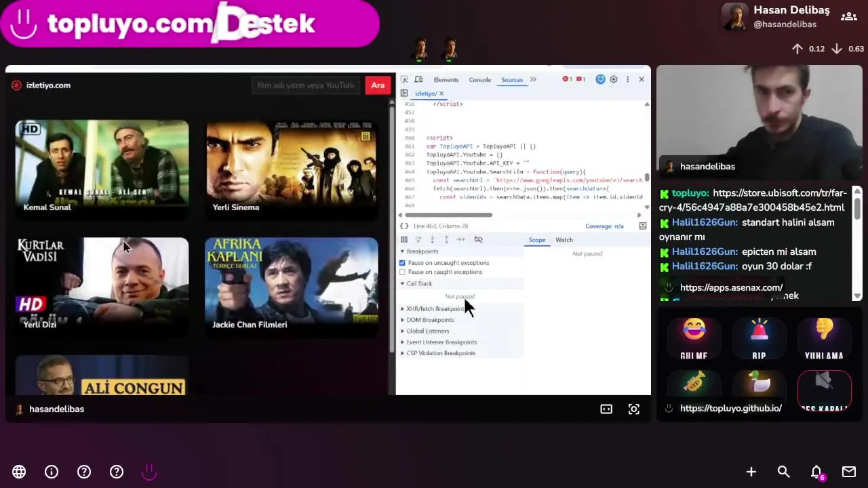Enable Pause on caught exceptions checkbox
The width and height of the screenshot is (868, 488).
[x=402, y=272]
